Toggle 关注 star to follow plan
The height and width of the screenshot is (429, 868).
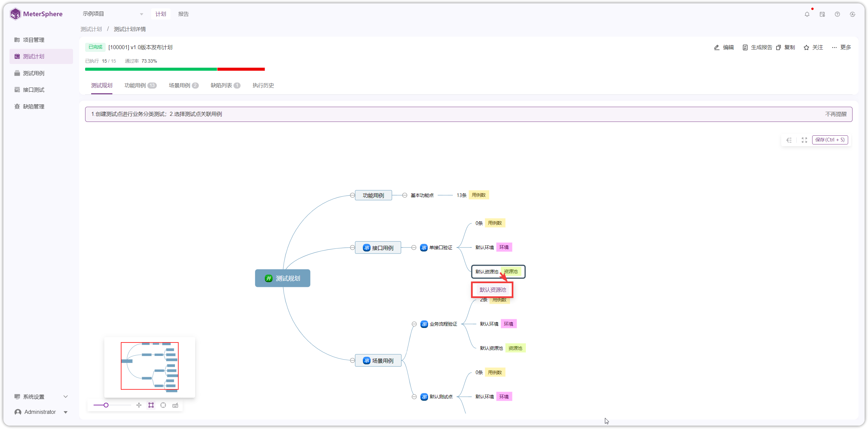(813, 47)
